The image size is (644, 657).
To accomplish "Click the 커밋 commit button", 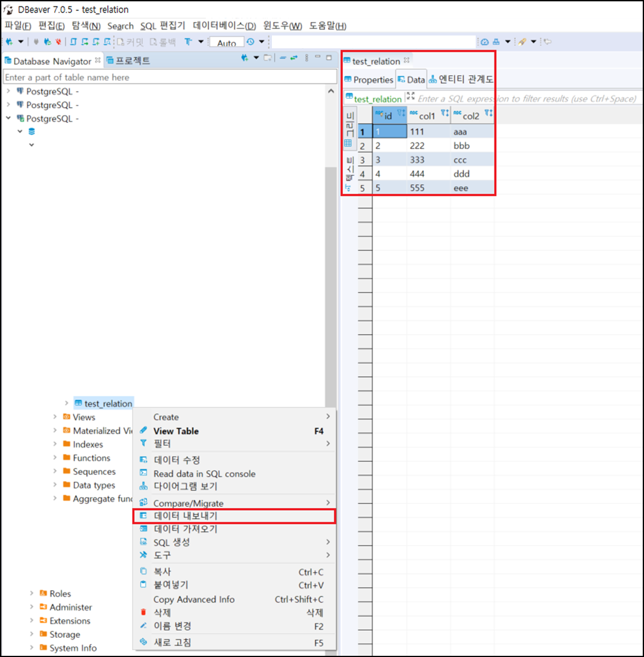I will point(130,42).
